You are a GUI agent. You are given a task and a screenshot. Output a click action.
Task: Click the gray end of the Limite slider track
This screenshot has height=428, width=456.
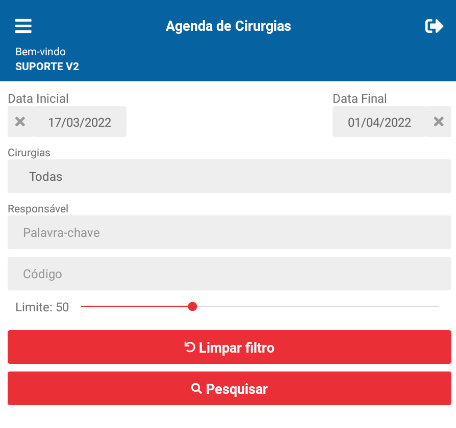click(x=433, y=307)
